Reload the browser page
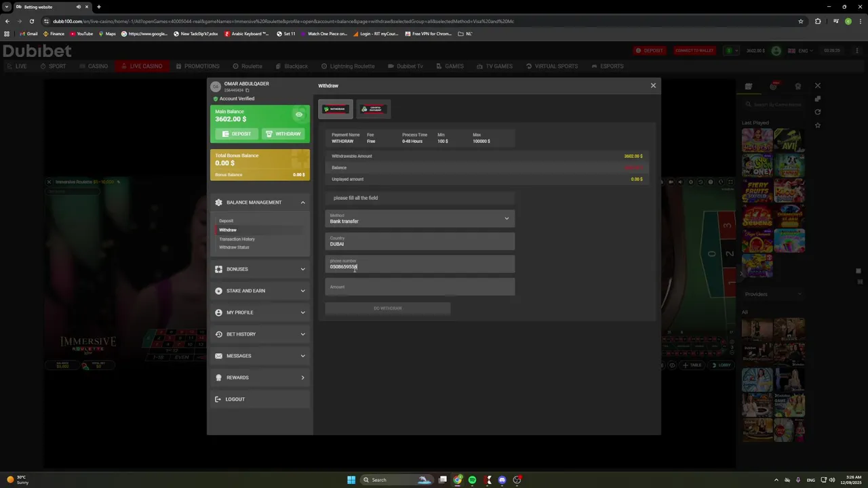The width and height of the screenshot is (868, 488). pos(31,21)
